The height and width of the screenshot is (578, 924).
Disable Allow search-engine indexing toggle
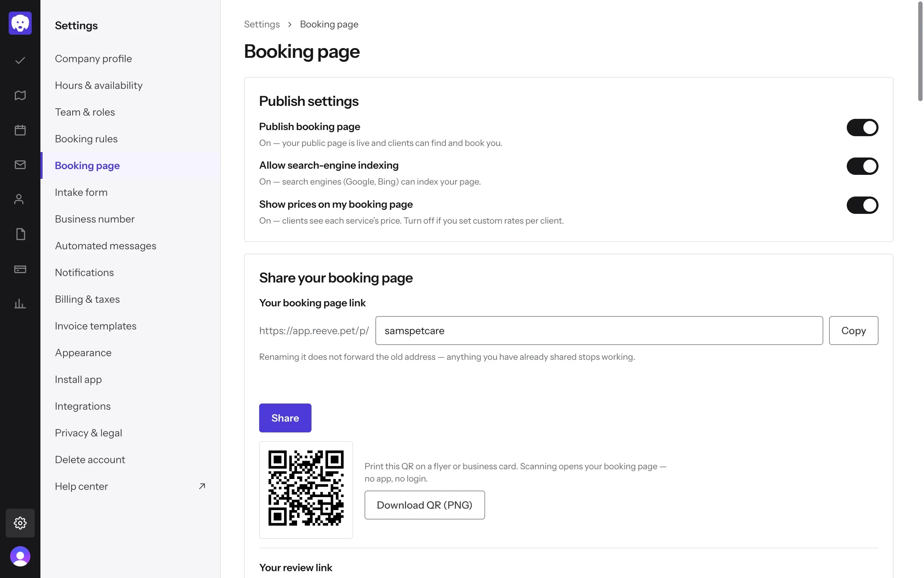click(862, 166)
